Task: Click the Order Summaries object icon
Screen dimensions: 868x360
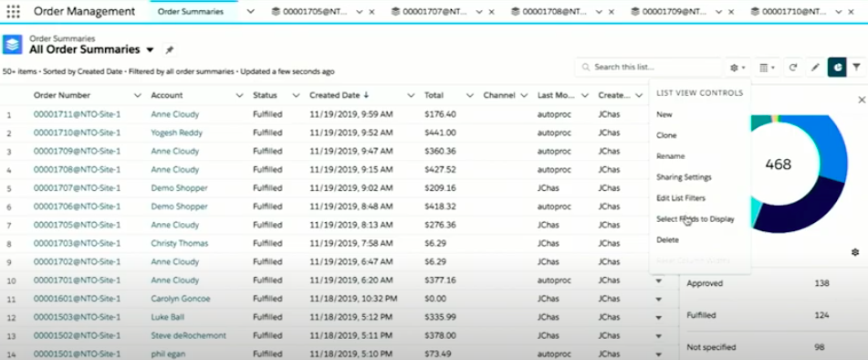Action: (12, 44)
